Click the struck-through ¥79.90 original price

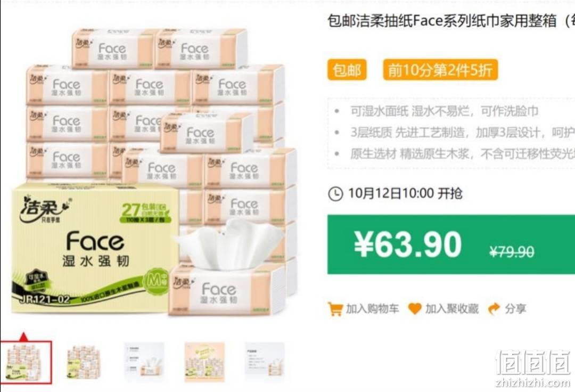(512, 252)
